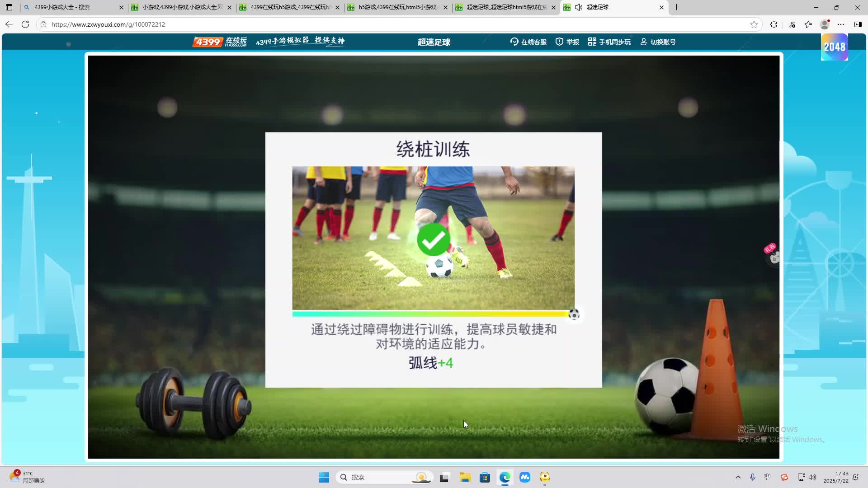Image resolution: width=868 pixels, height=488 pixels.
Task: Click the 在线客服 headset icon
Action: pyautogui.click(x=514, y=42)
